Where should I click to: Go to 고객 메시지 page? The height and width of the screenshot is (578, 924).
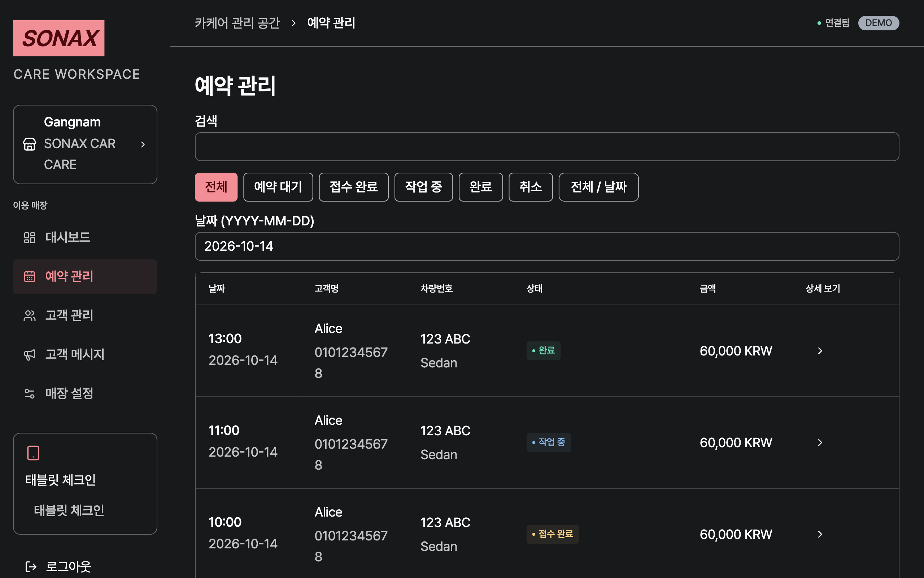click(85, 354)
